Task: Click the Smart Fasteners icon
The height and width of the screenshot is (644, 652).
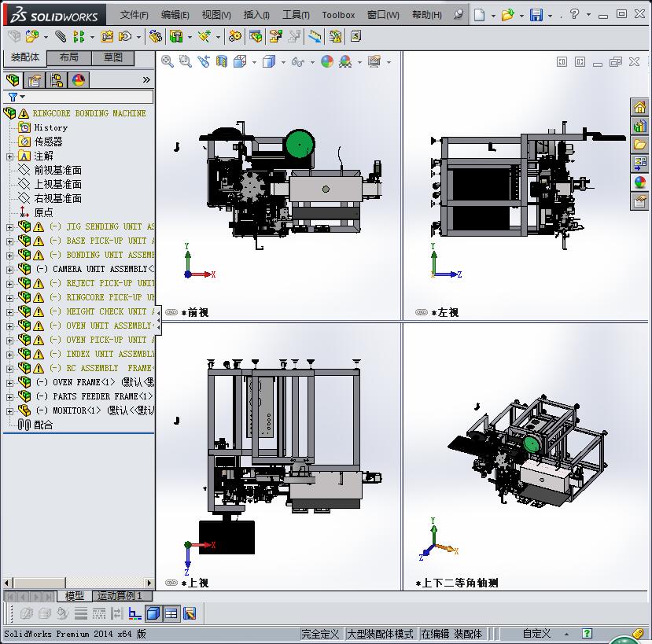Action: click(x=107, y=37)
